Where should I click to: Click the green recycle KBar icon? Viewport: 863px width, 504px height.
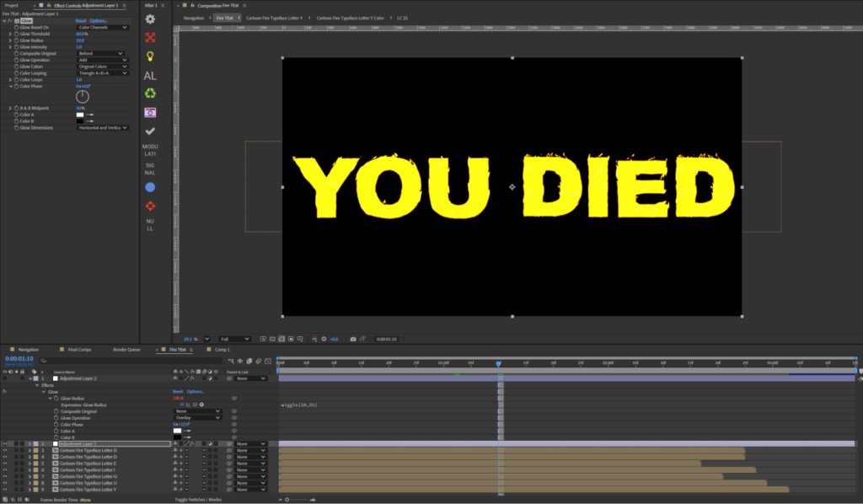[x=150, y=94]
